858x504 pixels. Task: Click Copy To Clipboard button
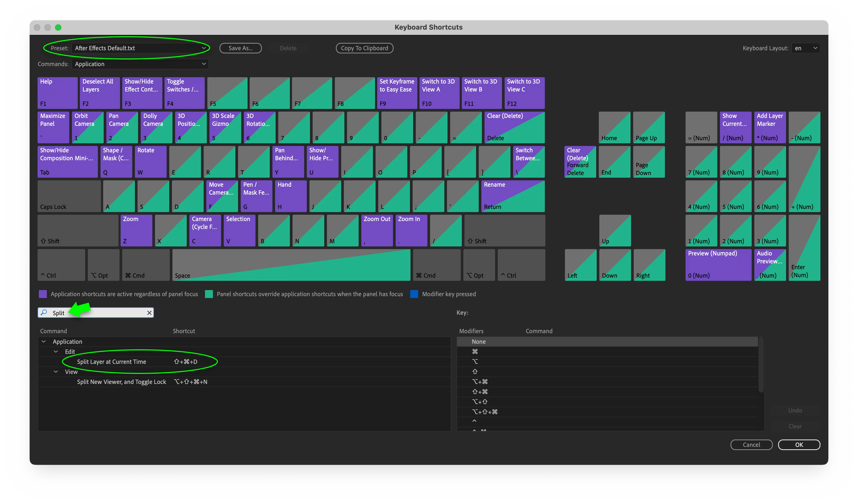(x=364, y=48)
